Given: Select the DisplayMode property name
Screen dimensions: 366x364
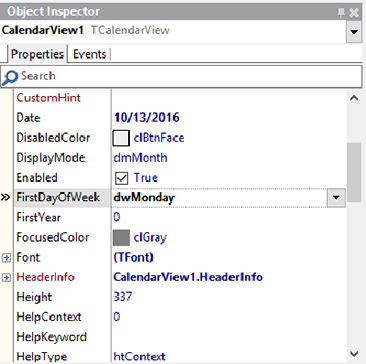Looking at the screenshot, I should coord(51,158).
